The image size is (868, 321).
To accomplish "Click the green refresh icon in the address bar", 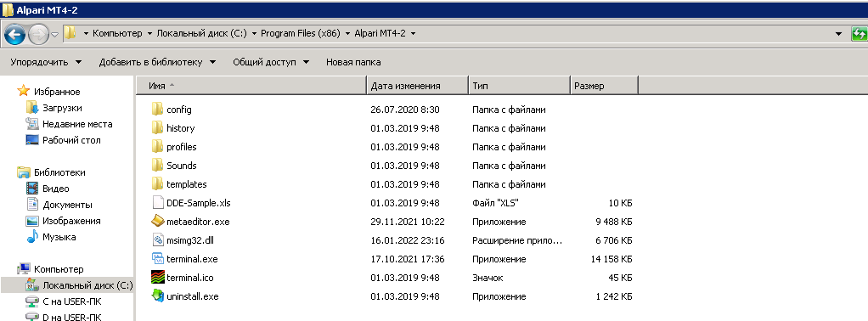I will [x=859, y=33].
